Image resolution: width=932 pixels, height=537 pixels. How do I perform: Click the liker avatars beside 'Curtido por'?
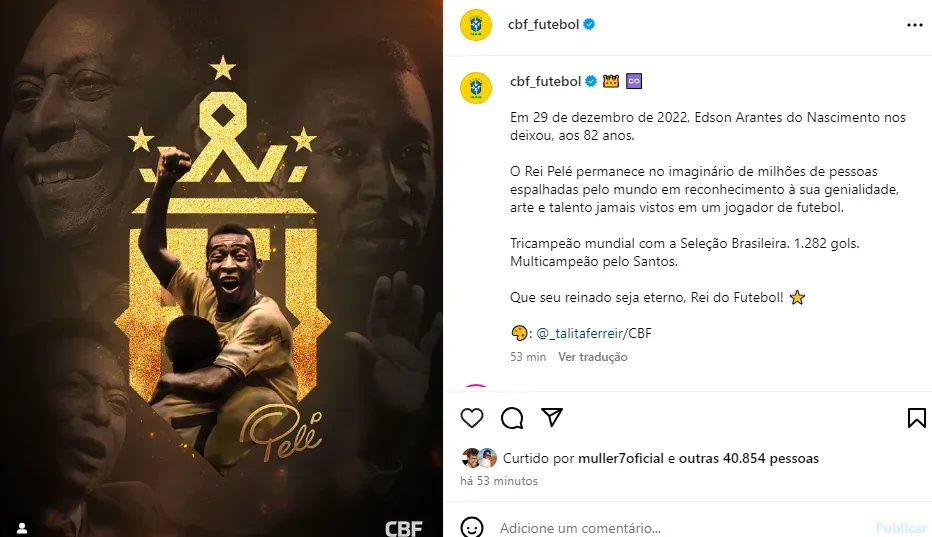(x=479, y=458)
